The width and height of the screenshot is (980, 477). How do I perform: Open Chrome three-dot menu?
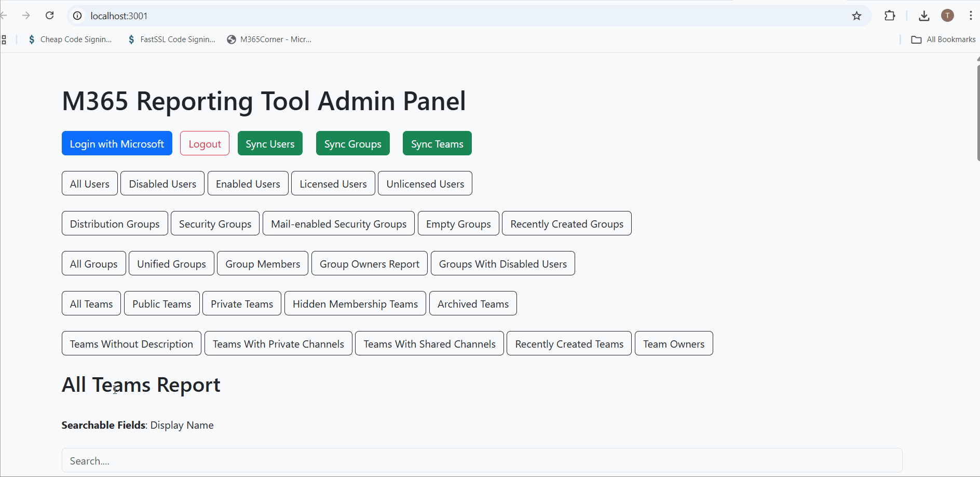point(971,16)
